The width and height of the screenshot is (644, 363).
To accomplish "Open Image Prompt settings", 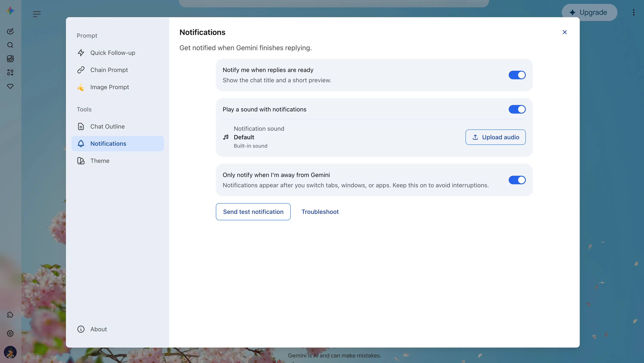I will [x=118, y=87].
